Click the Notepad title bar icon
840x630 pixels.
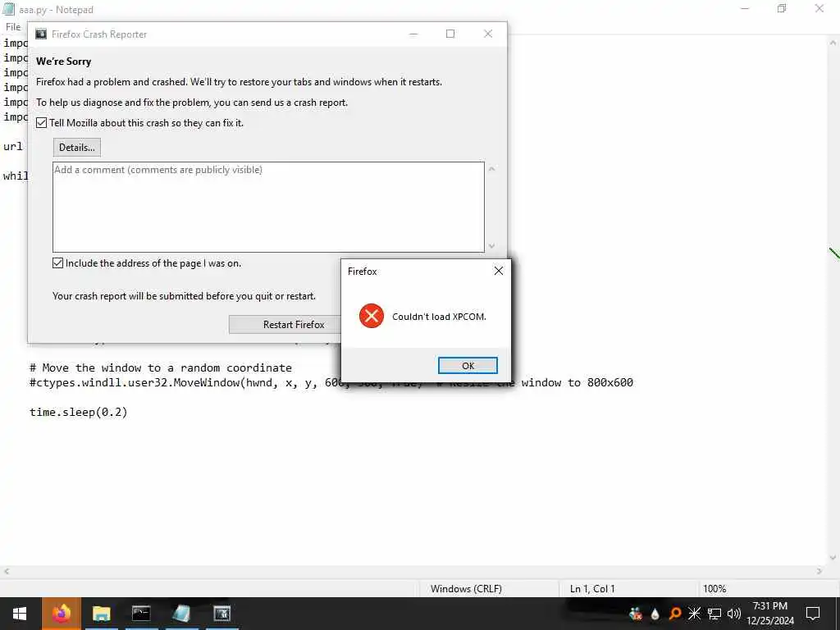(x=8, y=9)
